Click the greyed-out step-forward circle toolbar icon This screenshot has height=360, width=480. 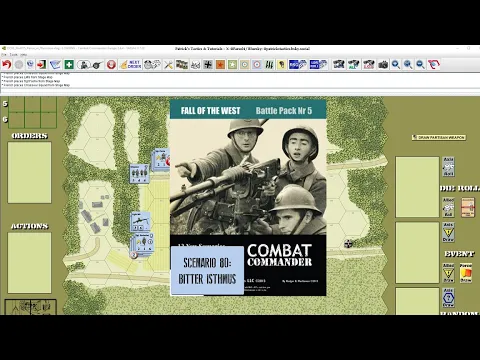tap(19, 64)
